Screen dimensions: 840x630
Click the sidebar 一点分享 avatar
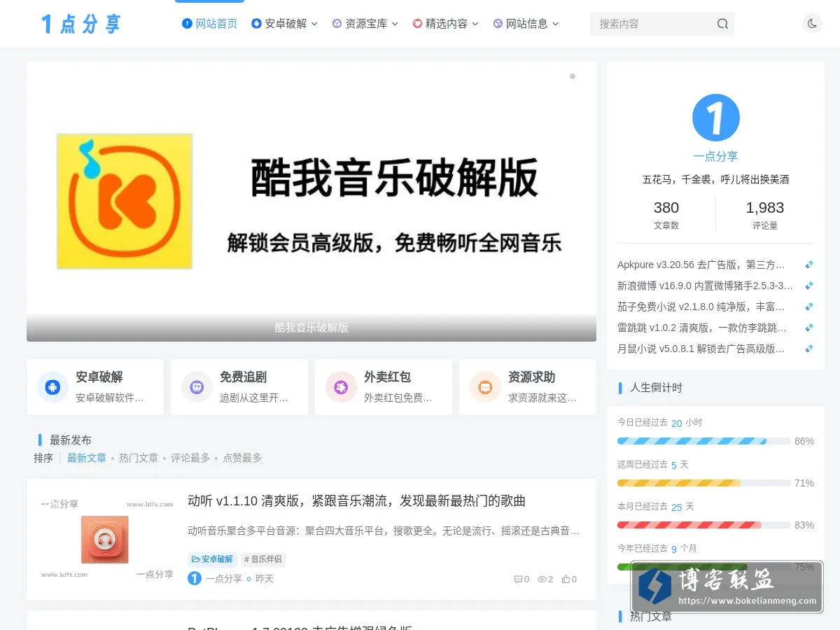(x=716, y=118)
